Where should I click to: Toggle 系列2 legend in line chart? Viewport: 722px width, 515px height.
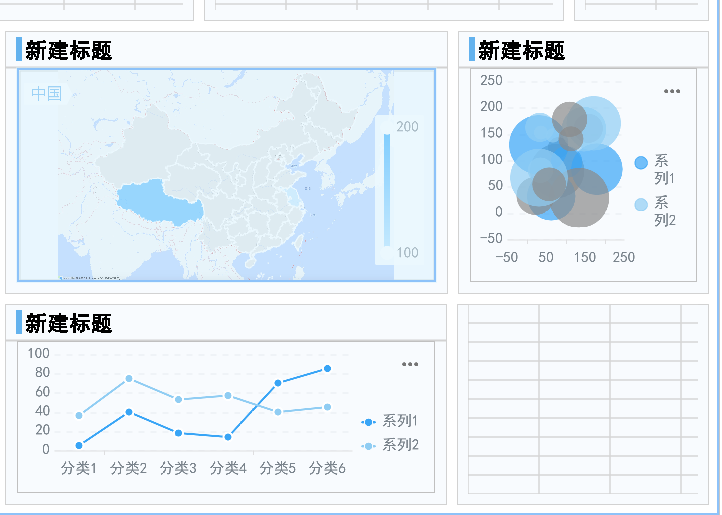tap(390, 445)
